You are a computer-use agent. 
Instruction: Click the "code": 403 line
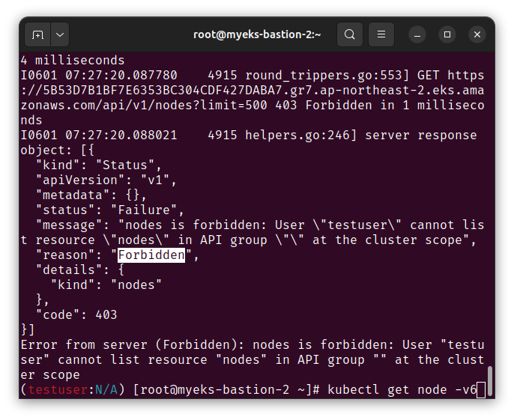[76, 315]
